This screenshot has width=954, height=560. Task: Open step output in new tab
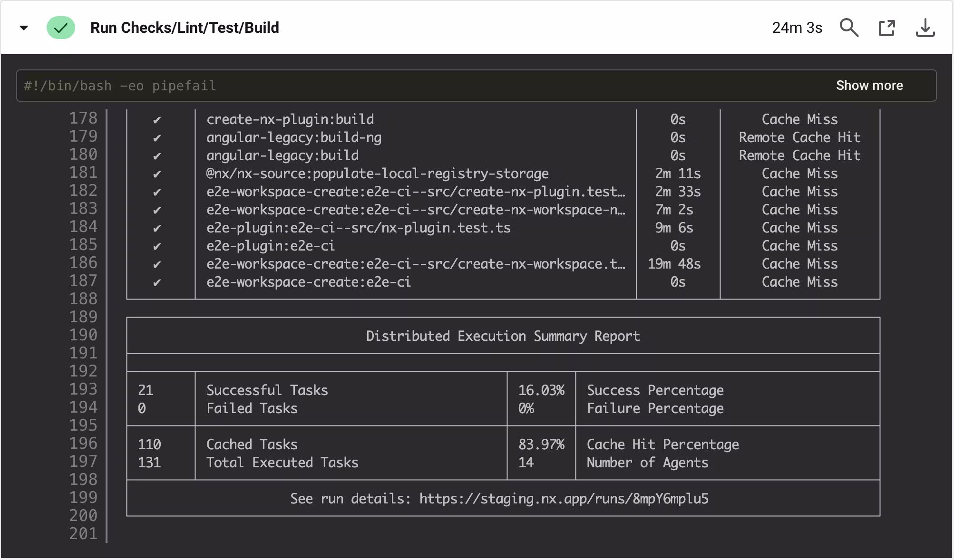click(x=886, y=28)
